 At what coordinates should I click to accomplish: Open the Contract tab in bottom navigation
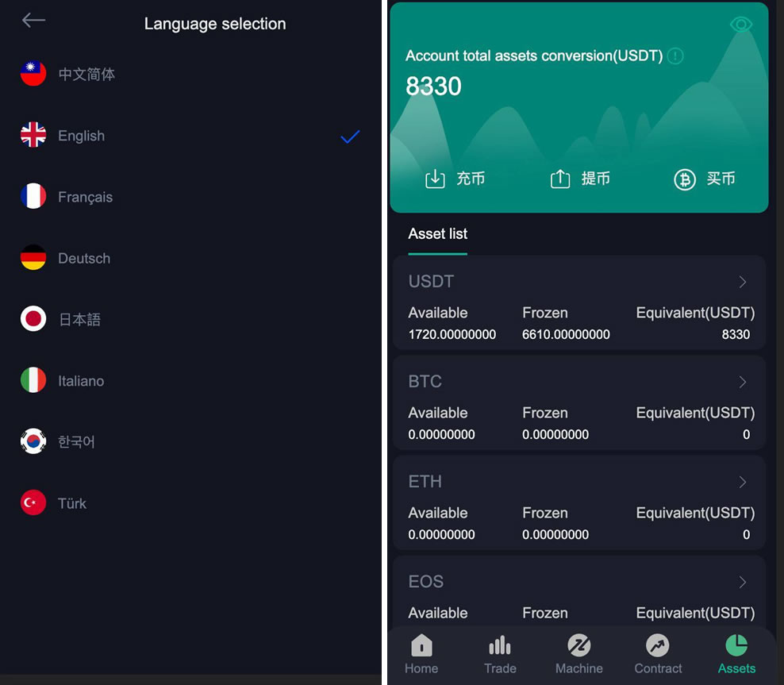658,654
